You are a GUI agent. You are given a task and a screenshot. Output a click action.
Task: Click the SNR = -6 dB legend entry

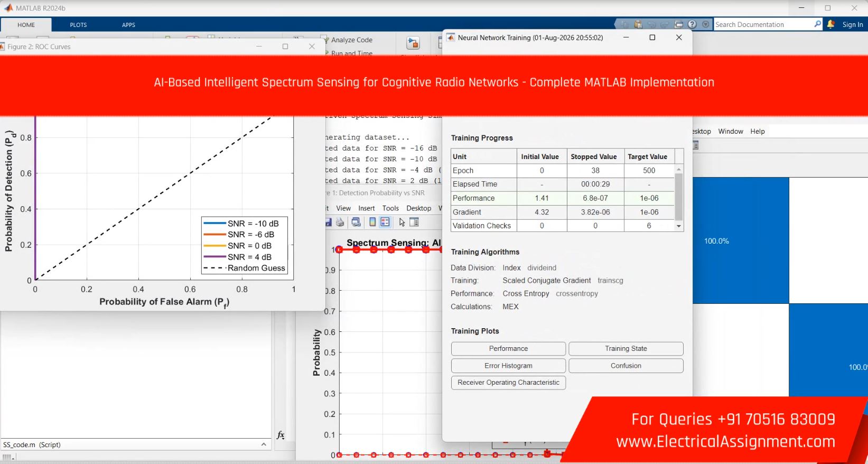pyautogui.click(x=239, y=235)
